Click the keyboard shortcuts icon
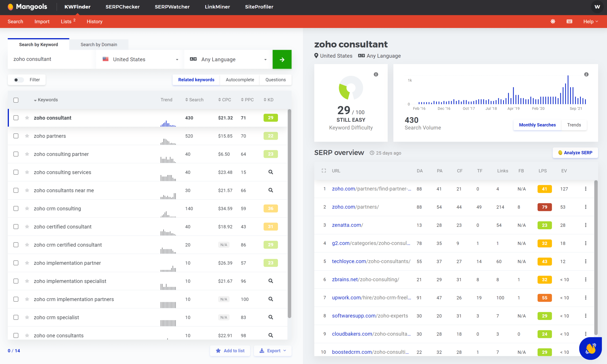 coord(569,22)
